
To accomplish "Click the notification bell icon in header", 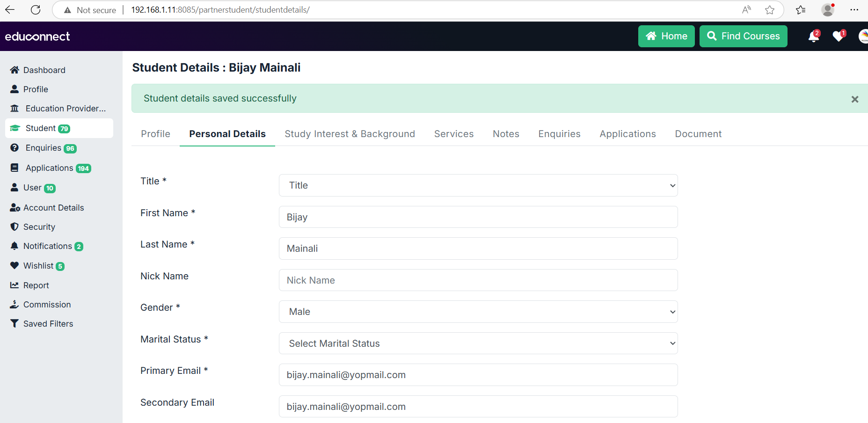I will tap(813, 36).
